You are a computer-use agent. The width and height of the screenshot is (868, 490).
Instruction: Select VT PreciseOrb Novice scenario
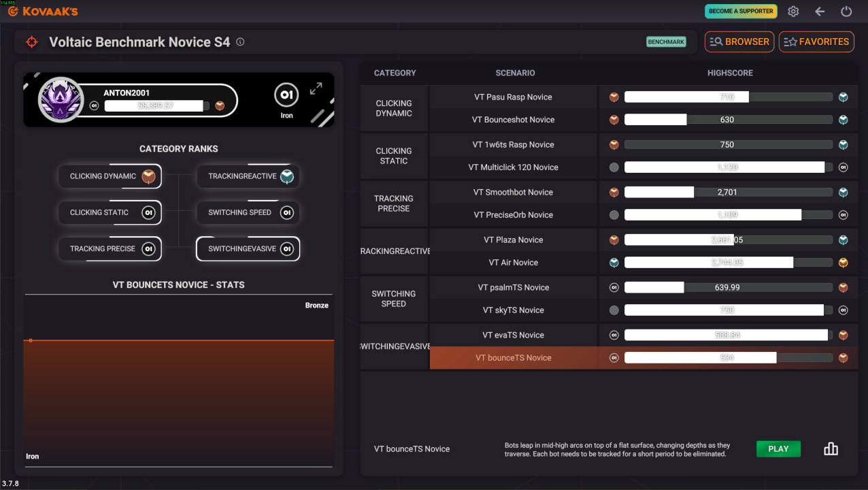coord(514,215)
